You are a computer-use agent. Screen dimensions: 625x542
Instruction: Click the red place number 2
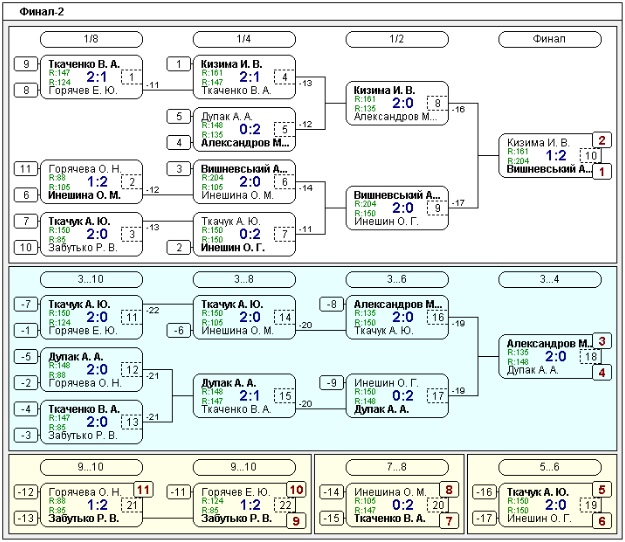[x=602, y=140]
